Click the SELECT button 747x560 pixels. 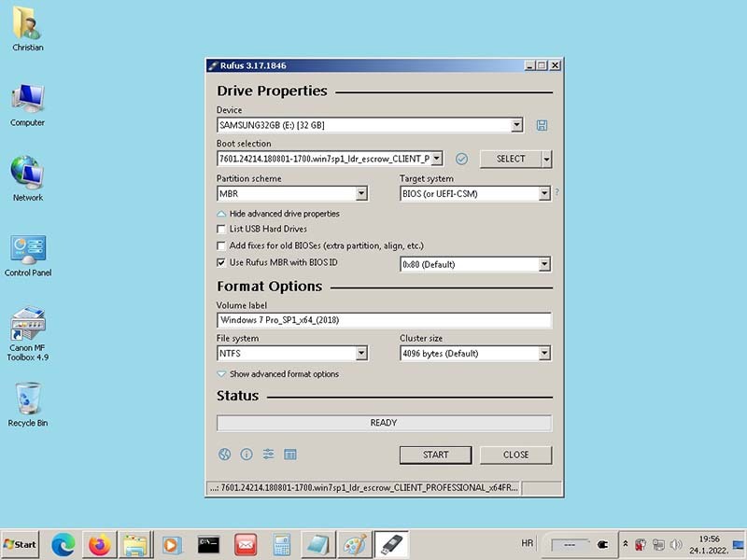tap(510, 159)
